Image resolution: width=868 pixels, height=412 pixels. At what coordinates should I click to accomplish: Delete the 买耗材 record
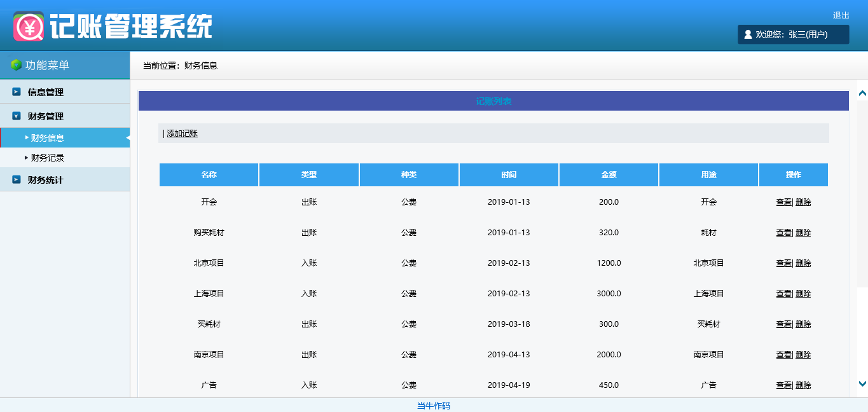[803, 324]
